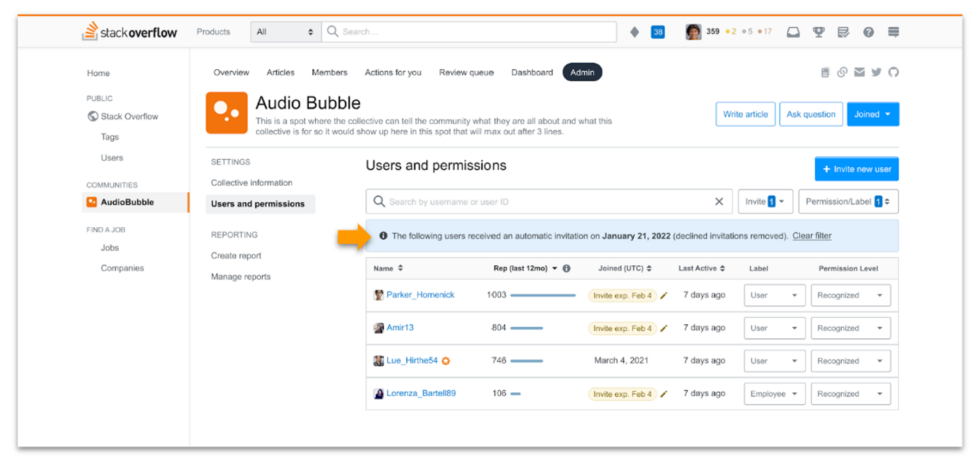Click the Audio Bubble orange collective logo
The image size is (980, 467).
[x=226, y=113]
